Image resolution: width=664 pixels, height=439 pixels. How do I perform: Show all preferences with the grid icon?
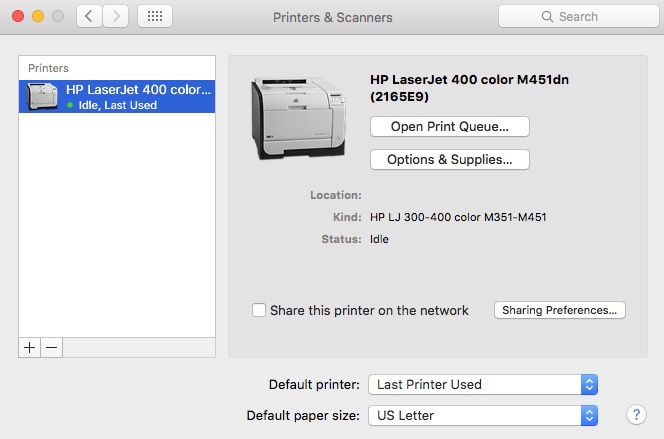click(155, 17)
